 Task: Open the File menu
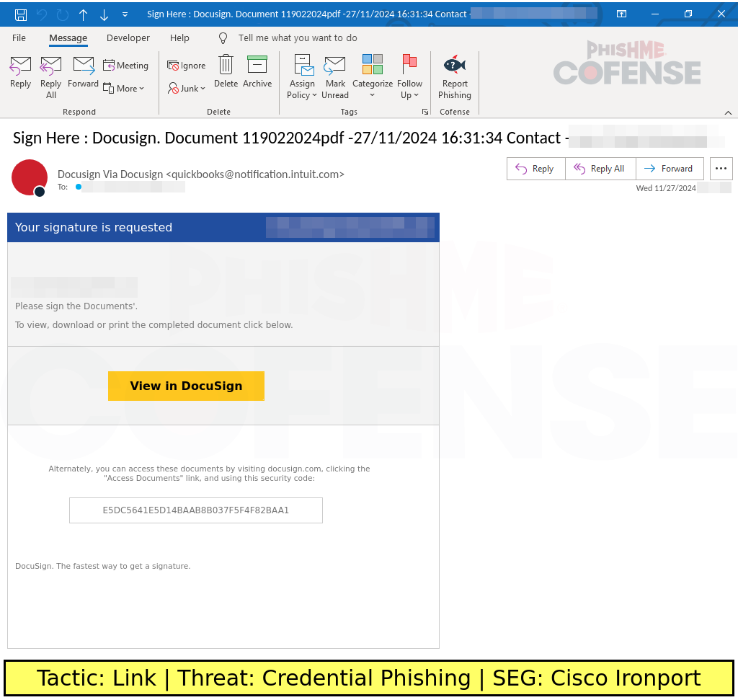tap(19, 38)
